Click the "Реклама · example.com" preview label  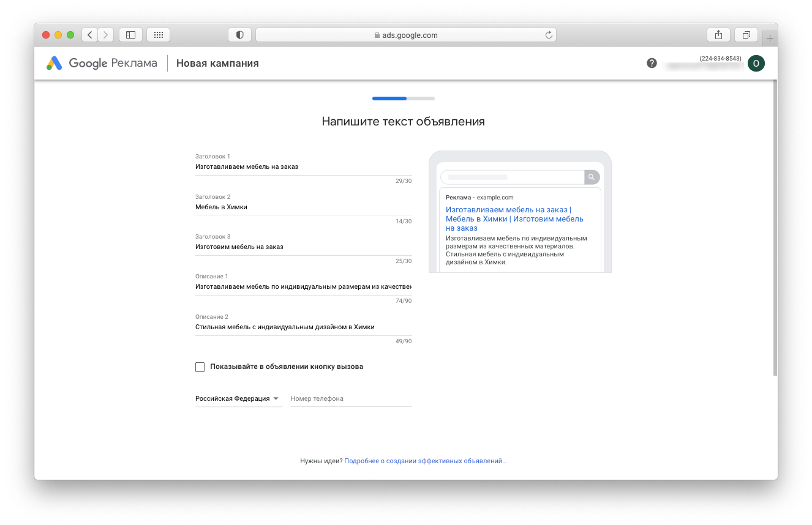(479, 198)
